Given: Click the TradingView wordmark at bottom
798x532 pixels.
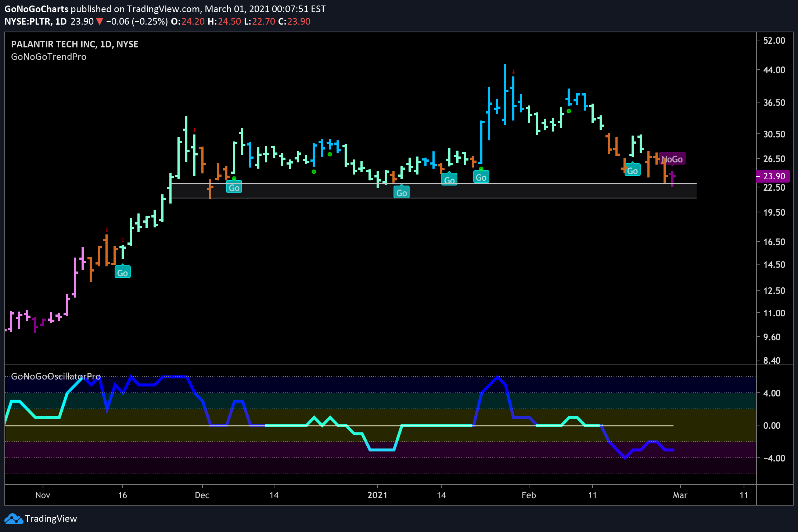Looking at the screenshot, I should pyautogui.click(x=51, y=519).
